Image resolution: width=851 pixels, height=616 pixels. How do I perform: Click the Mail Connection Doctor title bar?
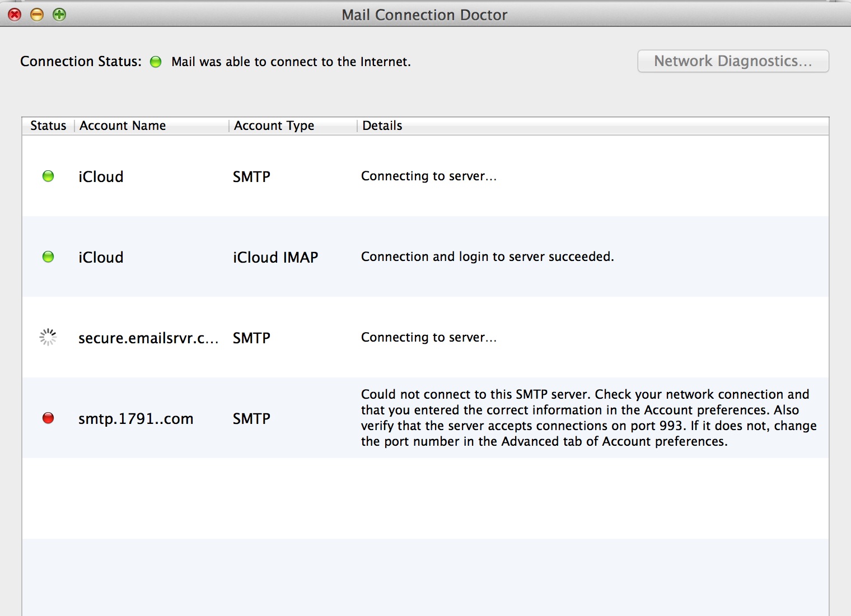424,15
